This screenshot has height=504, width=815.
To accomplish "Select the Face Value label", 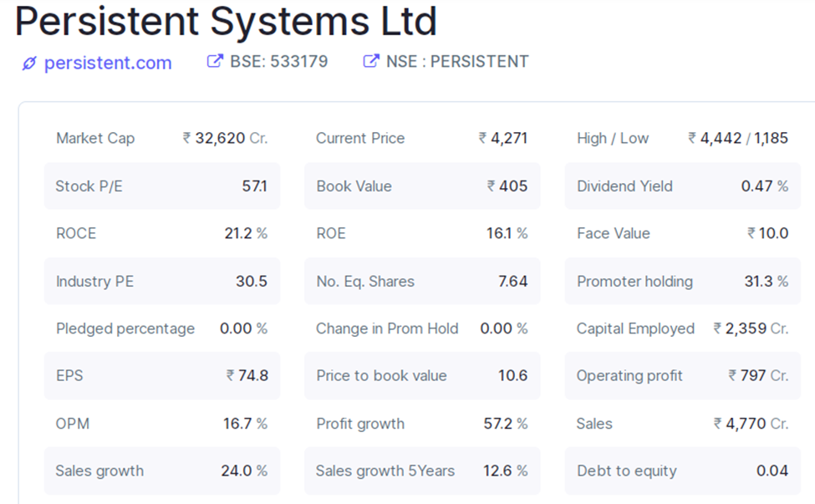I will pyautogui.click(x=614, y=233).
